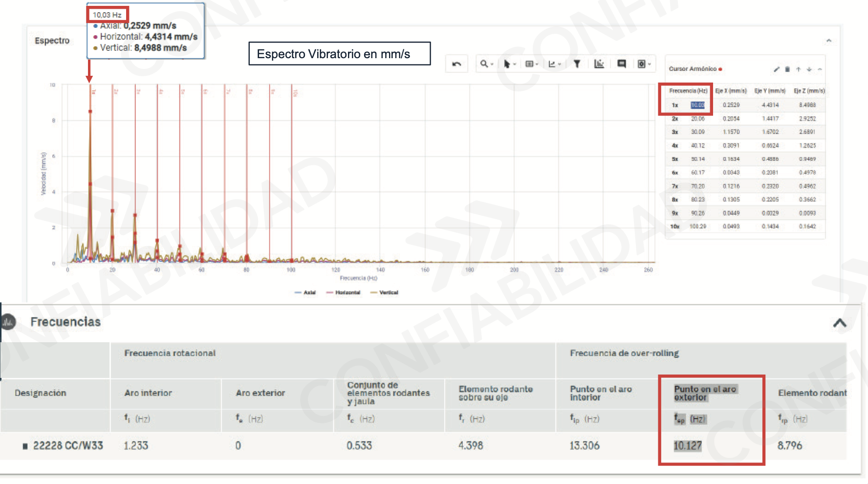Click the Punto en el aro interior header

[601, 393]
